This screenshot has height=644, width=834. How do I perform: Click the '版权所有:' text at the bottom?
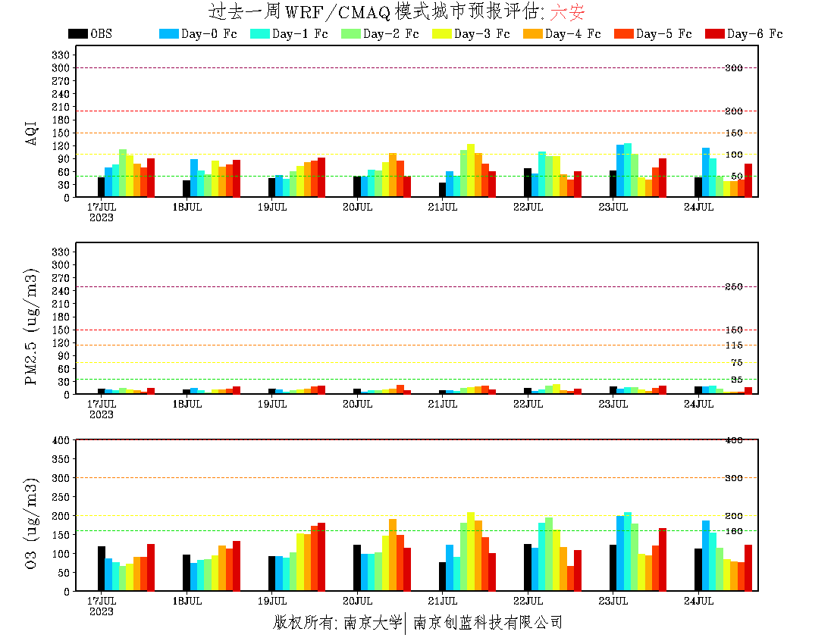point(306,622)
